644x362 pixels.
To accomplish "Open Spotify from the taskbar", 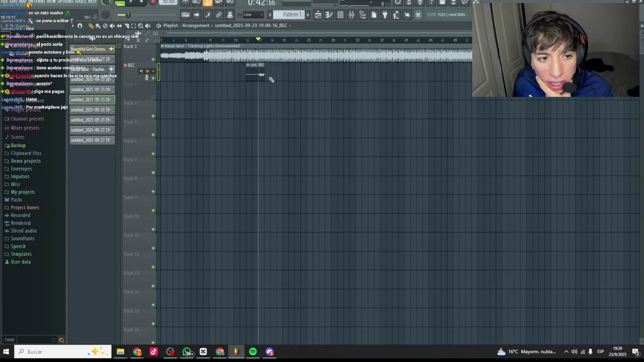I will [253, 352].
